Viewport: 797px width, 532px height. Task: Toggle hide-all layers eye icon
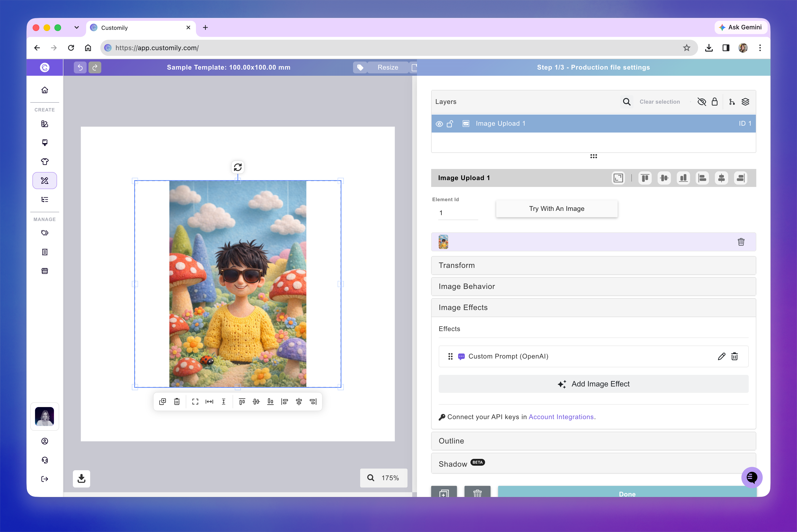tap(701, 102)
